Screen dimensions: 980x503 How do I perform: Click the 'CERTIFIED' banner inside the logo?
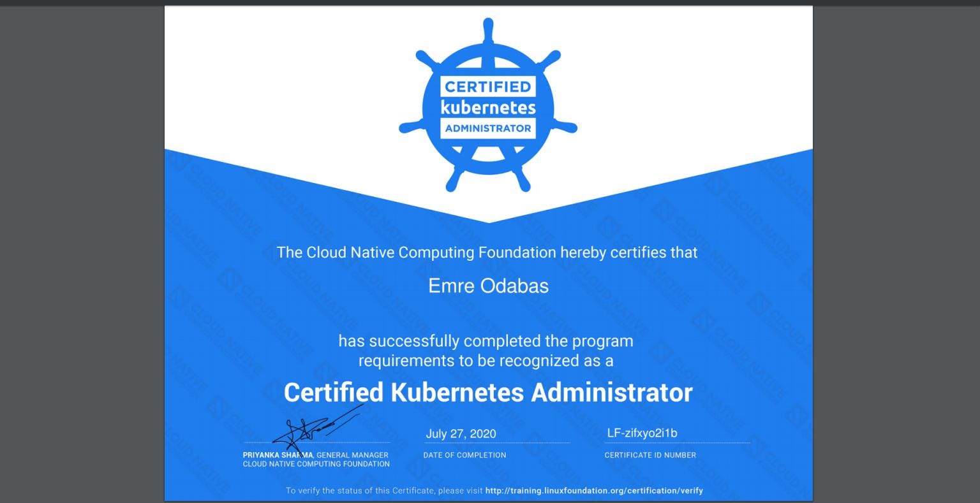tap(488, 87)
